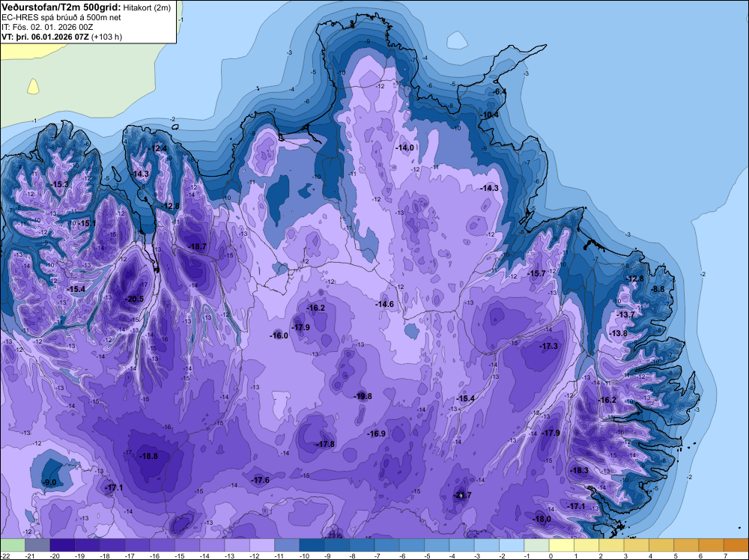This screenshot has width=749, height=560.
Task: Select the -10 dark blue legend swatch
Action: coord(312,545)
